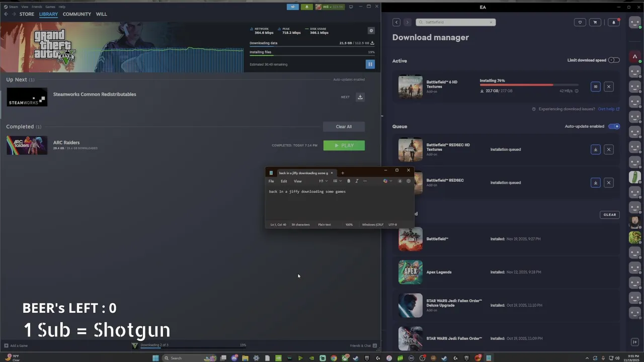Start download for REDSEC HD Textures
This screenshot has height=362, width=644.
point(595,149)
